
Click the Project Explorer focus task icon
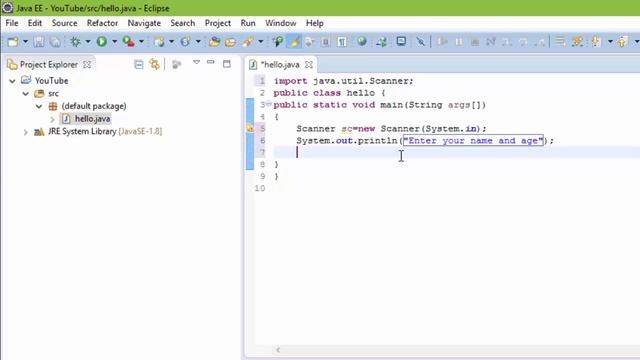tap(176, 64)
